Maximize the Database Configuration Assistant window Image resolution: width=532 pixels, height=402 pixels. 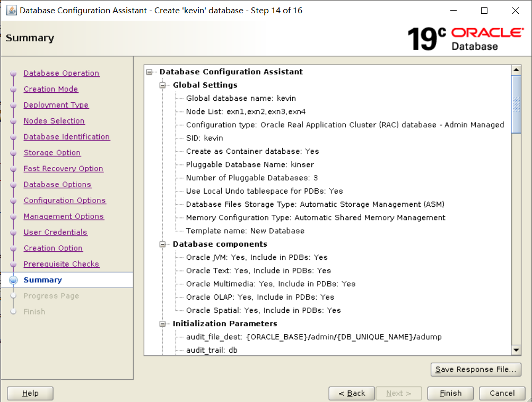[x=484, y=11]
